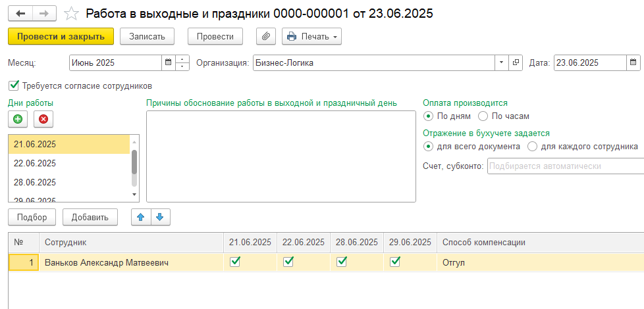Open the selected organization's card icon
The height and width of the screenshot is (309, 644).
(x=516, y=62)
